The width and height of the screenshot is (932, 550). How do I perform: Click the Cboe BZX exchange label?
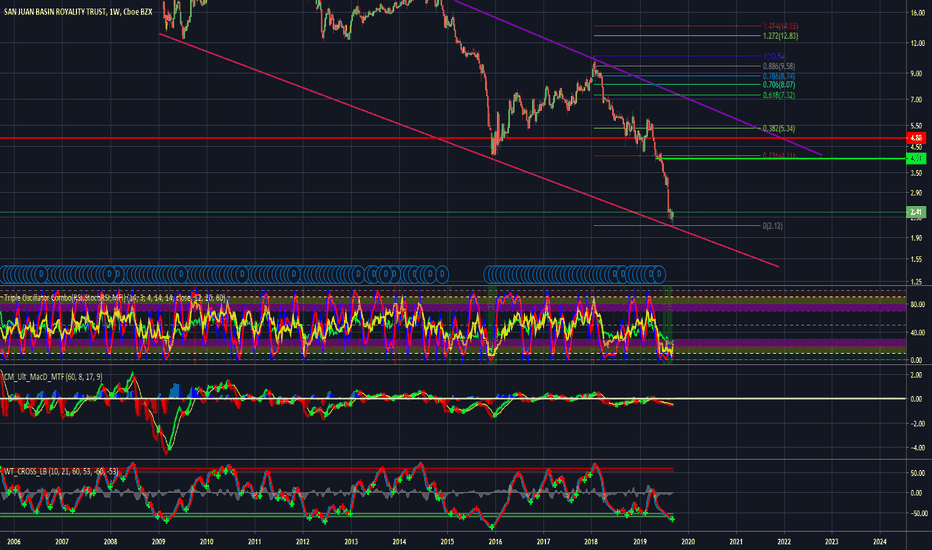click(x=138, y=12)
